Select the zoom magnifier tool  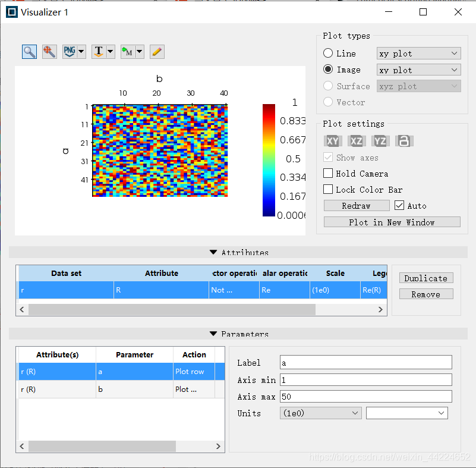point(30,52)
